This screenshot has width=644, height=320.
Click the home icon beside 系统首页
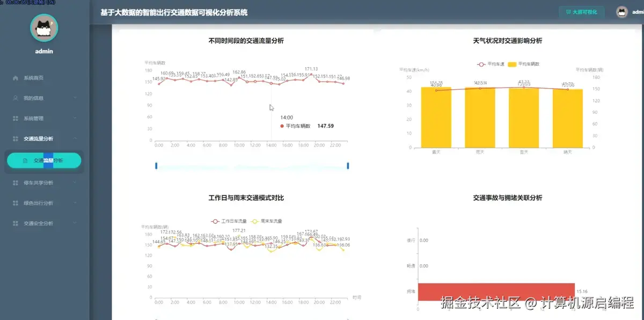coord(15,78)
